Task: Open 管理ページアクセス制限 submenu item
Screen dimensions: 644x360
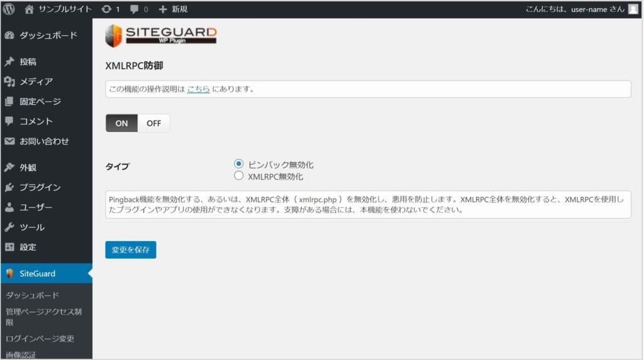Action: pos(43,317)
